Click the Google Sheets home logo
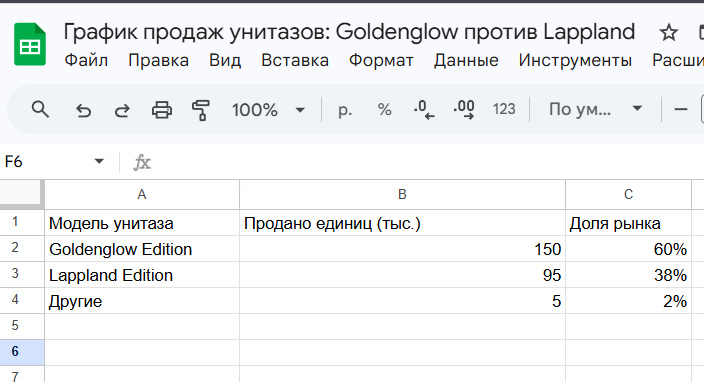The image size is (704, 382). pyautogui.click(x=30, y=44)
